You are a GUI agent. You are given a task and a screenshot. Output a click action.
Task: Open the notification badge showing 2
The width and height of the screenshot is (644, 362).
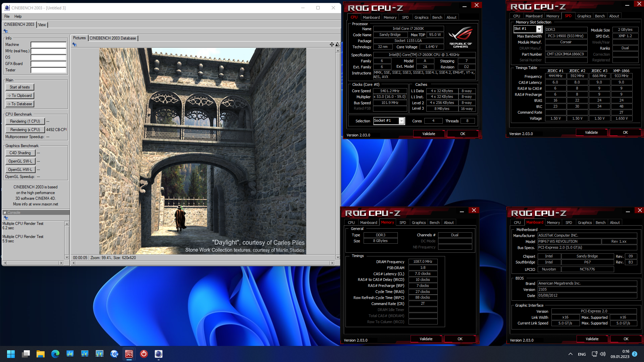[635, 354]
